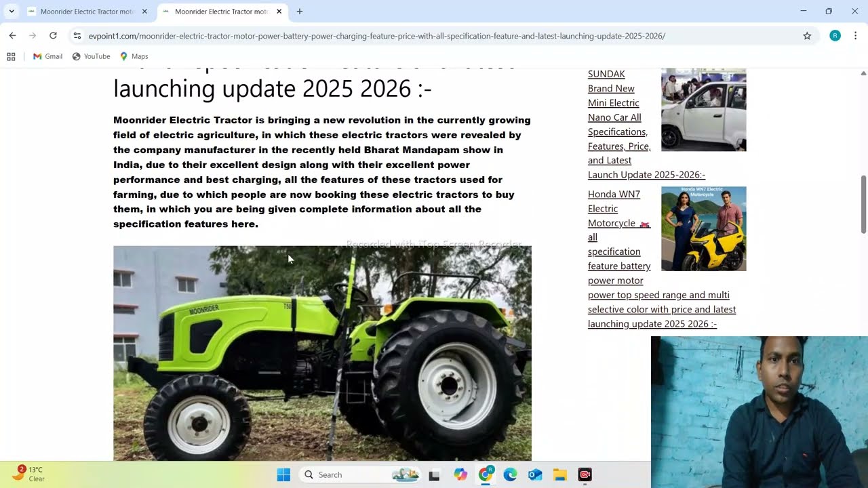Viewport: 868px width, 488px height.
Task: Switch to the first Moonrider Electric Tractor tab
Action: (87, 12)
